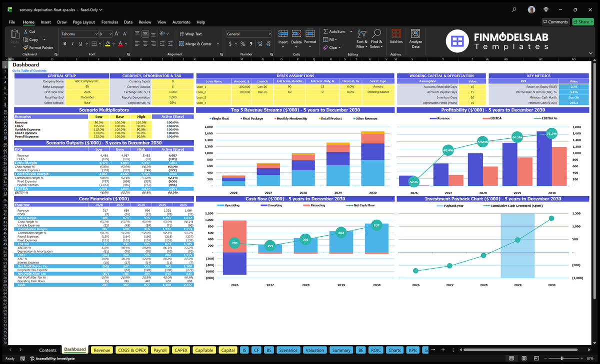Follow Go to Table of Contents link
Viewport: 600px width, 364px height.
[29, 70]
